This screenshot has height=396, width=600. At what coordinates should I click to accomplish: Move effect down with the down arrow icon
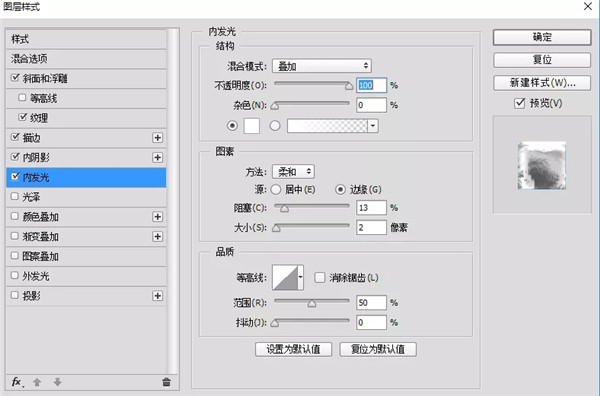coord(57,382)
